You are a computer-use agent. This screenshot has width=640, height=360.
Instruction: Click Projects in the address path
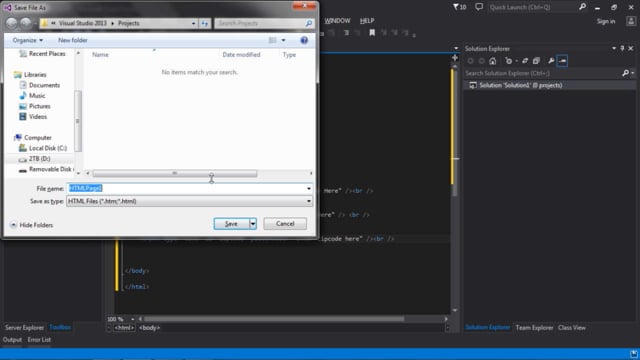click(129, 23)
